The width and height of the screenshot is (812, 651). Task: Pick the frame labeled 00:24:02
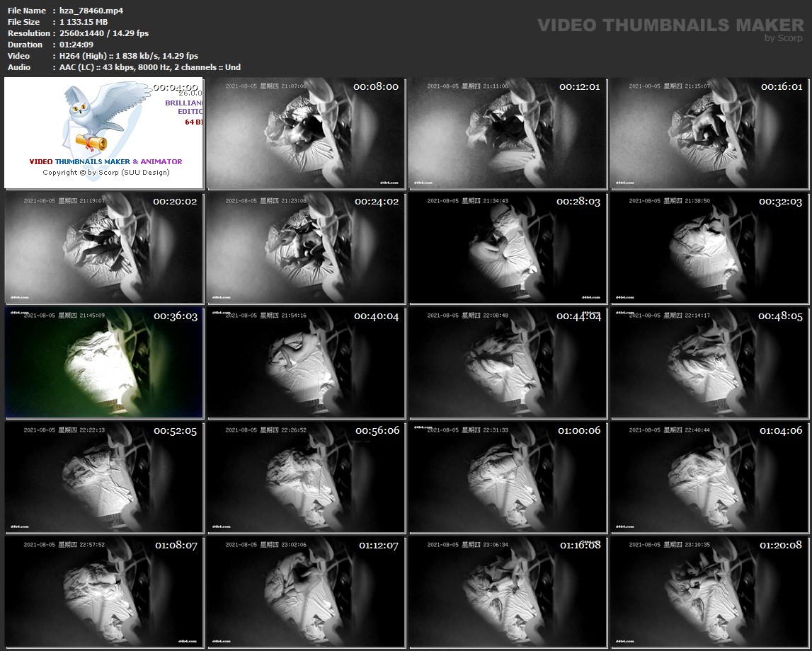click(305, 248)
